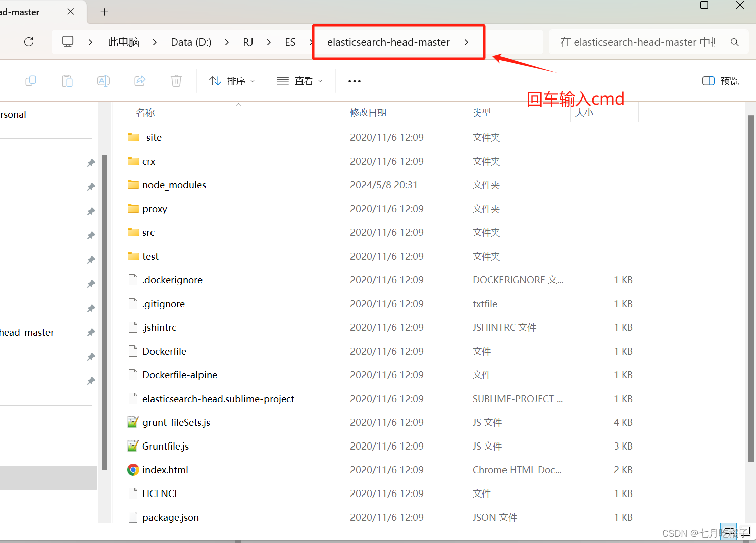
Task: Click the Delete trash icon in the toolbar
Action: click(x=176, y=81)
